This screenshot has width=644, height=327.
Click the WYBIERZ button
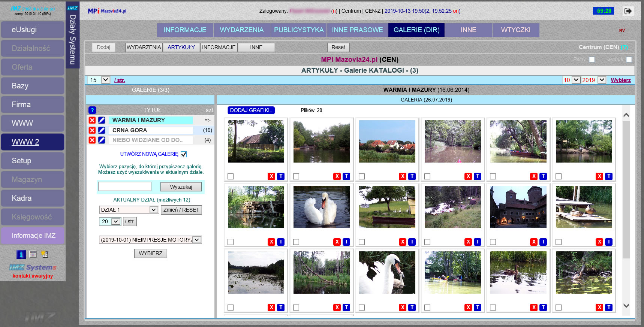(151, 253)
